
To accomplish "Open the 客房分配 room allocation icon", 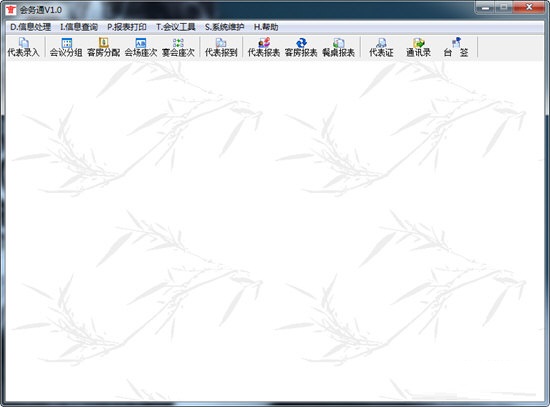I will [x=103, y=47].
